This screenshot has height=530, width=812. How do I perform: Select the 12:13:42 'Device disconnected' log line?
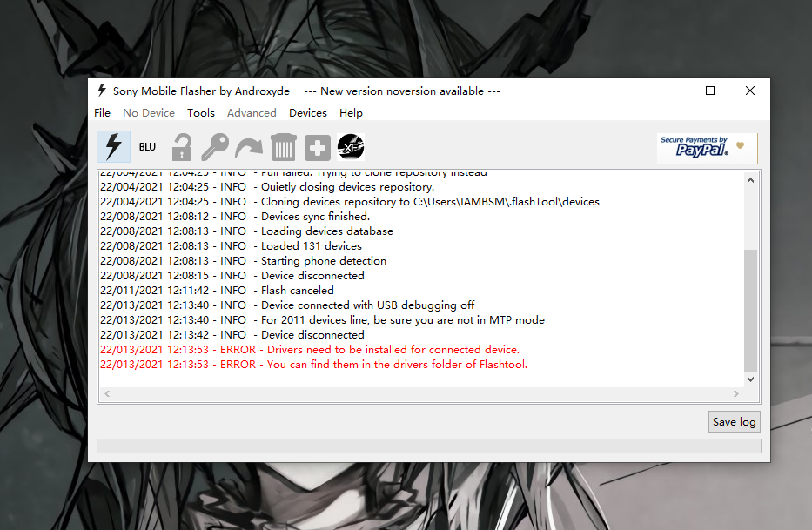tap(232, 335)
